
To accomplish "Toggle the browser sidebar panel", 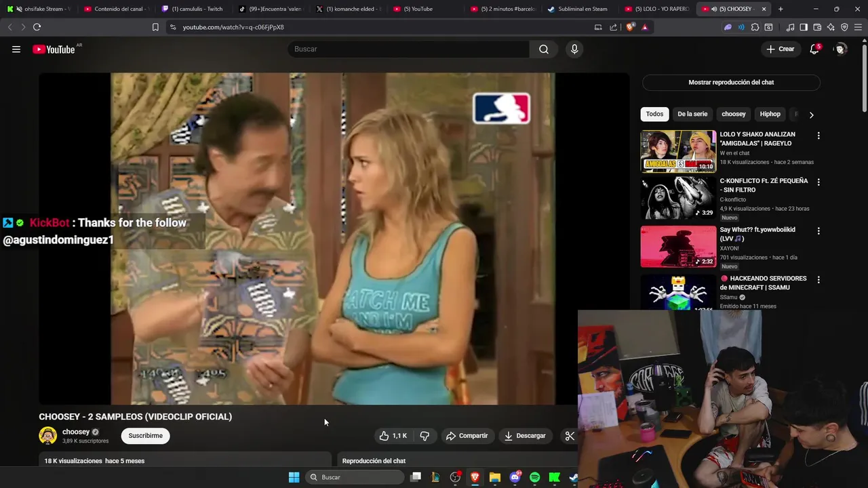I will (804, 27).
